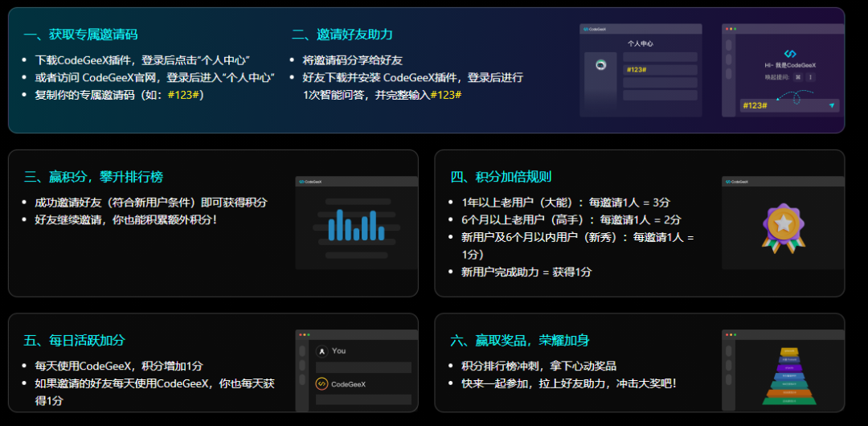Click heading 二、邀请好友助力
This screenshot has width=868, height=426.
click(342, 35)
